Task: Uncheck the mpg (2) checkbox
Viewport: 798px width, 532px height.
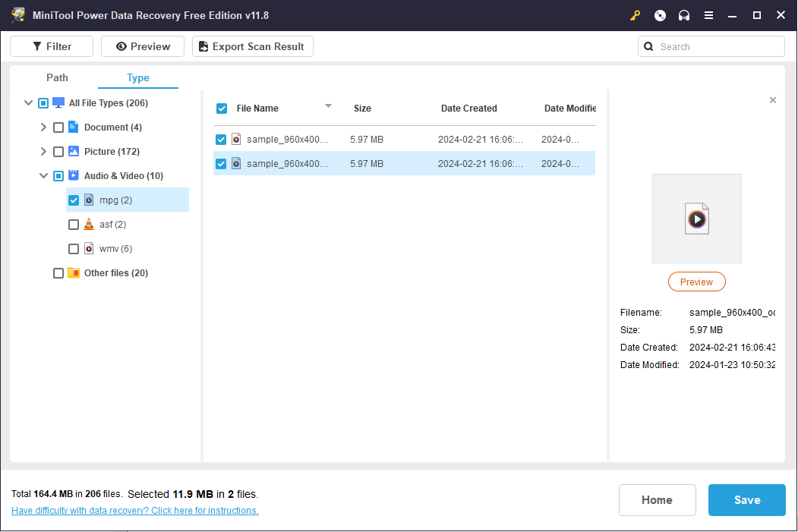Action: pos(74,200)
